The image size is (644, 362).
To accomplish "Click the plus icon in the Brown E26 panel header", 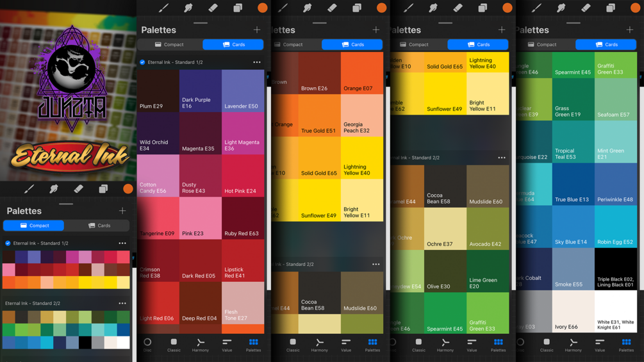I will click(376, 29).
